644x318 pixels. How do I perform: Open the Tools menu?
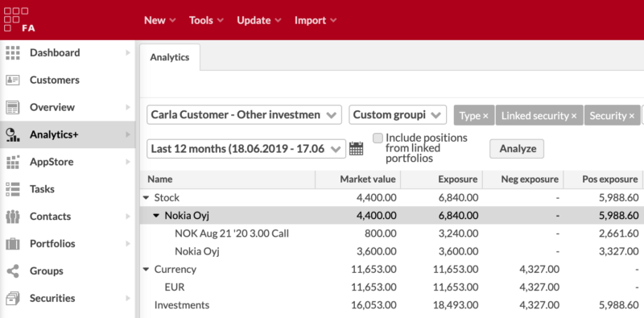click(206, 20)
